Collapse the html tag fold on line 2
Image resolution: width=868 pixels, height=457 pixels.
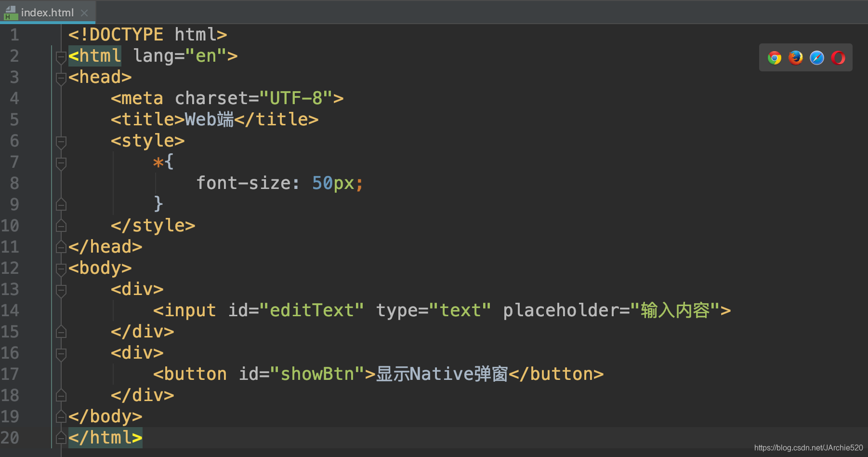[x=61, y=58]
